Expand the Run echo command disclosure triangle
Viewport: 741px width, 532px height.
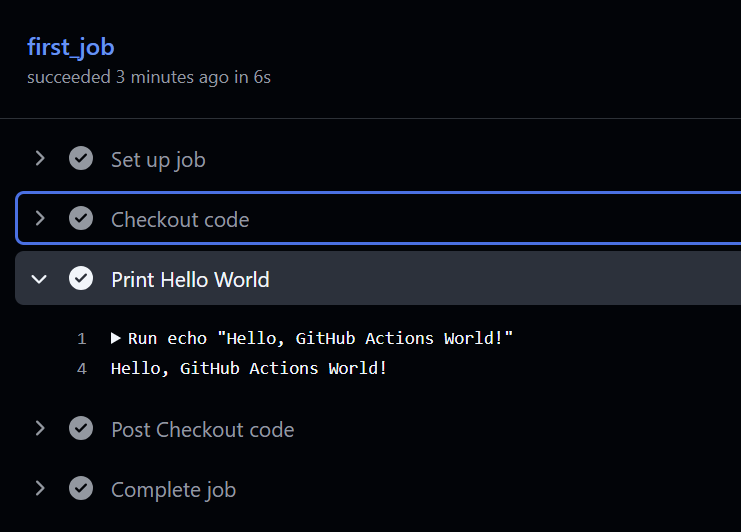(x=116, y=338)
